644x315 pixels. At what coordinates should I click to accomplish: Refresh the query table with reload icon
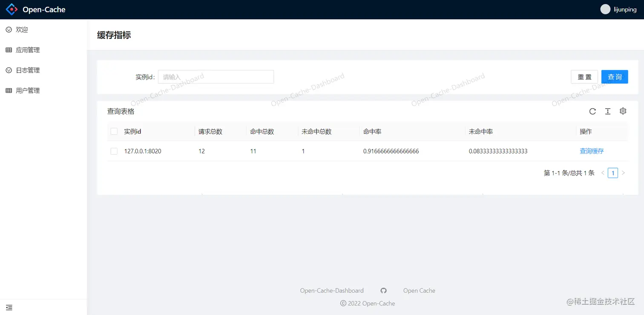click(x=592, y=111)
